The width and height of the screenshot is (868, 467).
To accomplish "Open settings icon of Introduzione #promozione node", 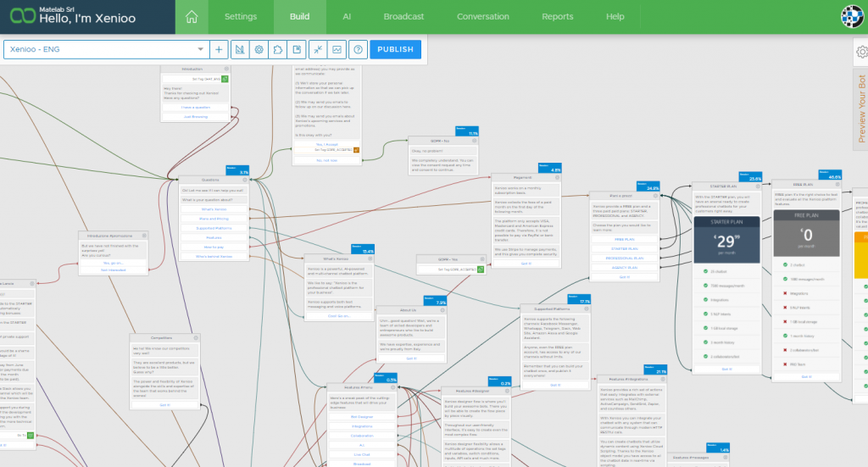I will click(x=144, y=235).
